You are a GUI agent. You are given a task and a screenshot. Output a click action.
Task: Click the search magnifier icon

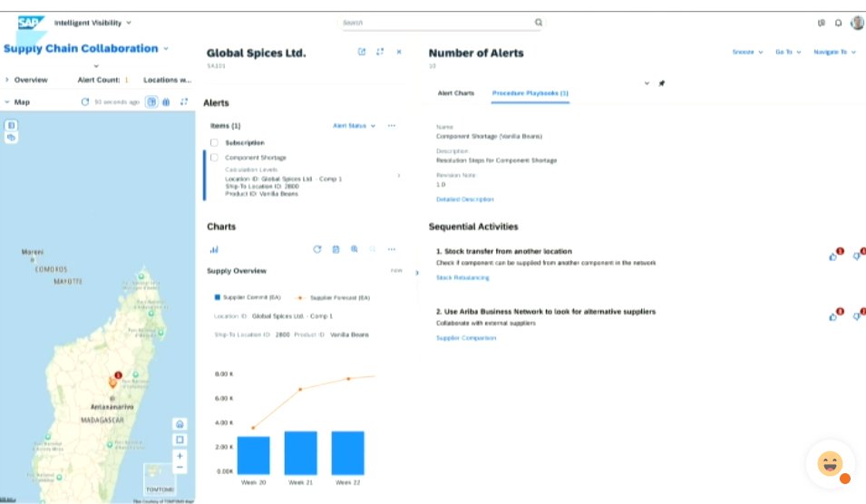click(x=539, y=22)
